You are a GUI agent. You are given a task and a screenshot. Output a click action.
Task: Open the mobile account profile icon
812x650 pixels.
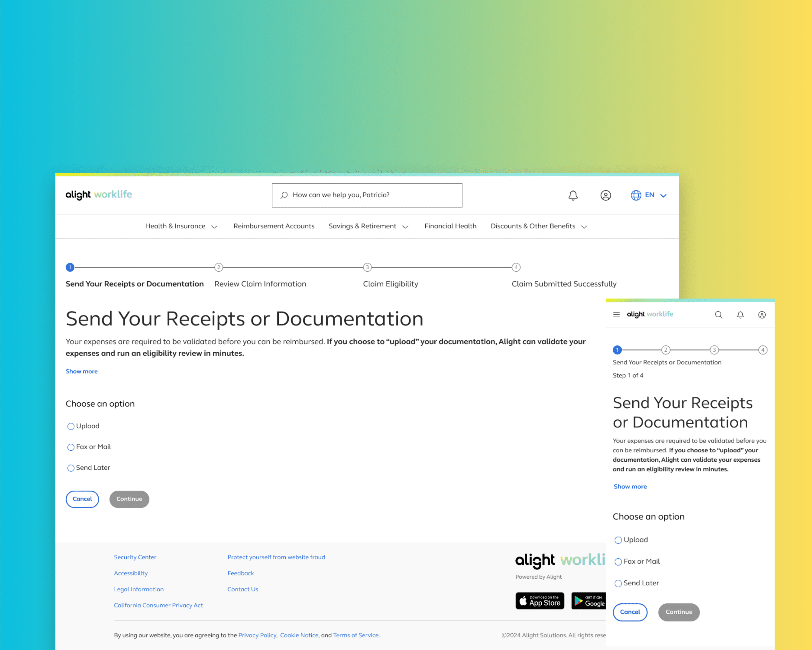(x=762, y=315)
